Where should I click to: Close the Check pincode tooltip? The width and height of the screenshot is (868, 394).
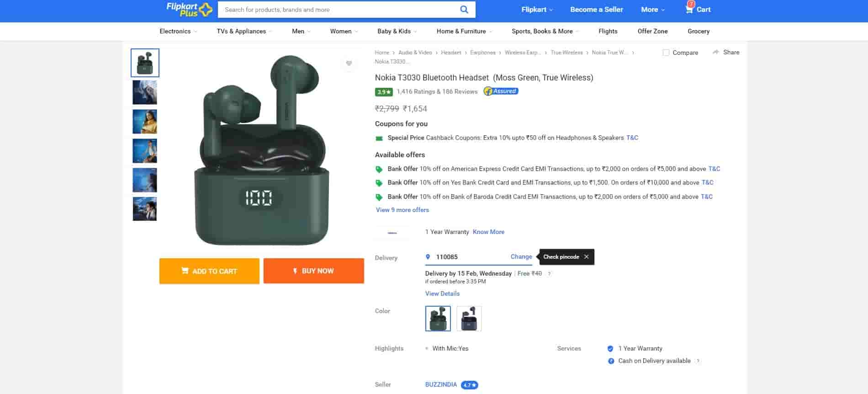pyautogui.click(x=586, y=257)
